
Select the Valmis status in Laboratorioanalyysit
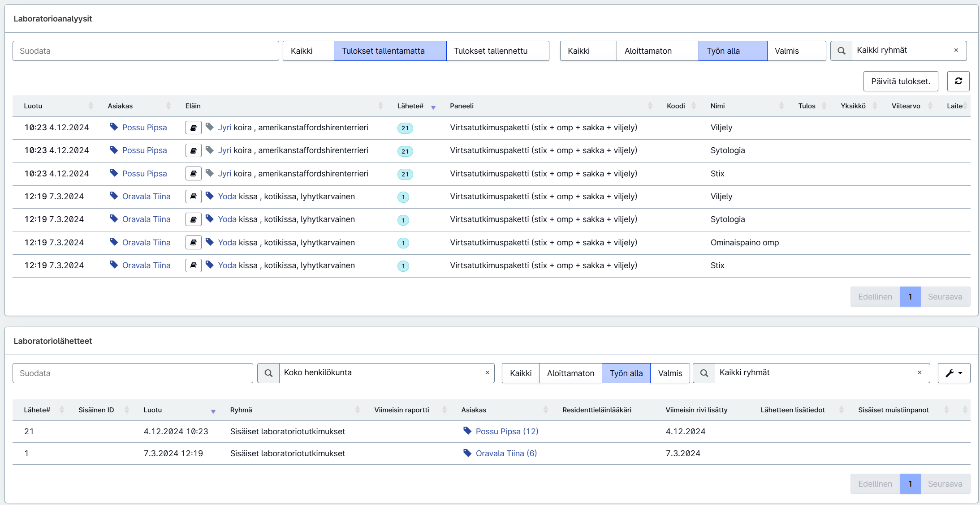(x=796, y=51)
